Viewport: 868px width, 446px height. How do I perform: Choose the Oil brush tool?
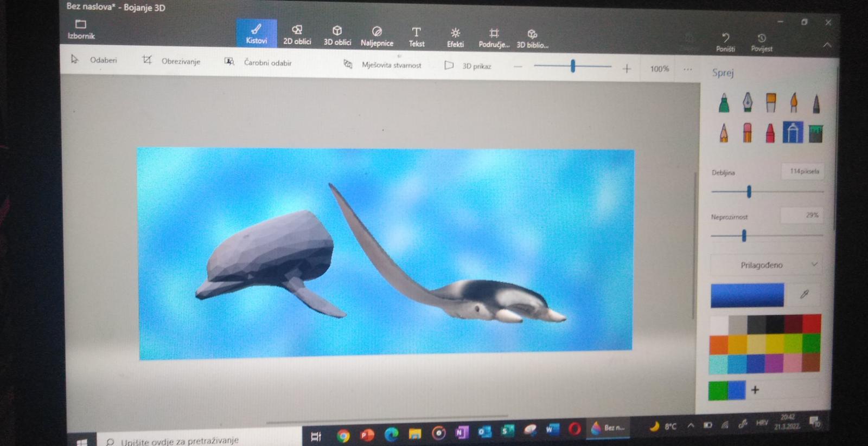771,102
